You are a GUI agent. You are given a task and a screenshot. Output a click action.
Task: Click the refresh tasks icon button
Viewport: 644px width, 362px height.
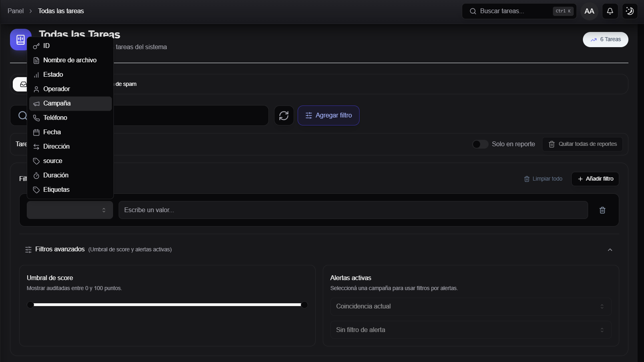[x=284, y=115]
